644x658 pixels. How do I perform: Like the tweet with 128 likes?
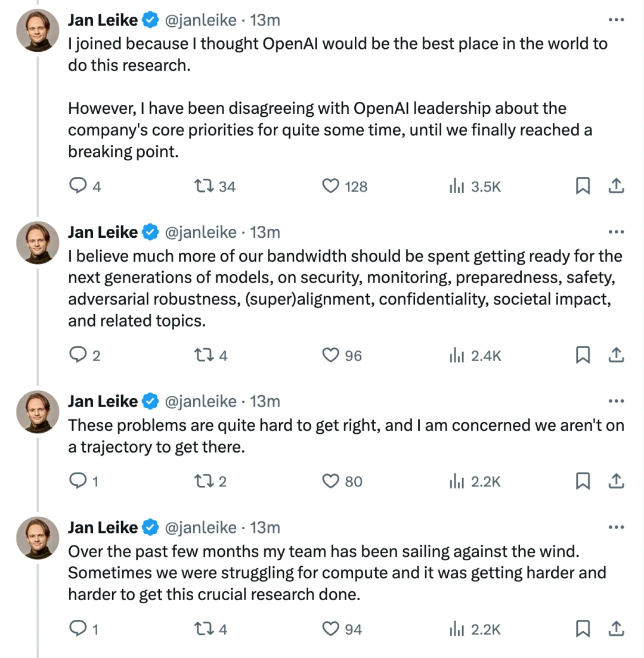(330, 187)
